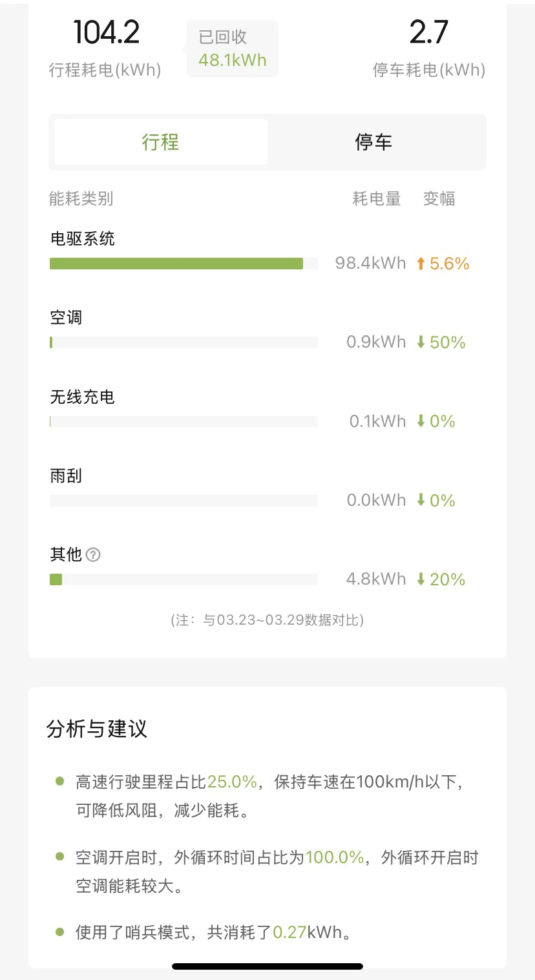Tap the 空调 energy bar
The height and width of the screenshot is (980, 535).
184,342
